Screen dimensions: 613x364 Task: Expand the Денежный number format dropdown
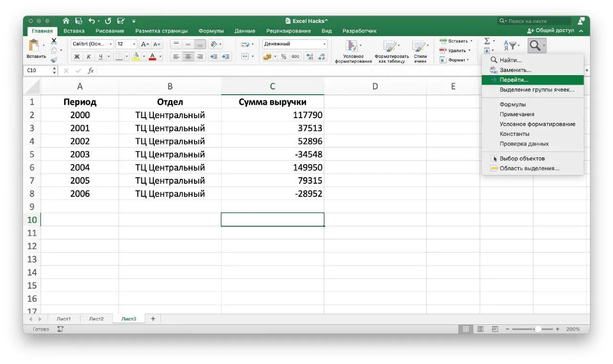[324, 44]
